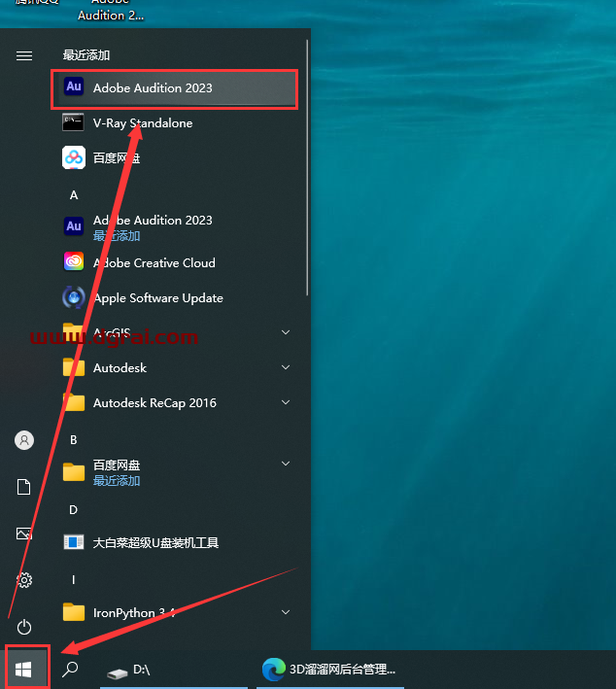Click V-Ray Standalone label text
This screenshot has width=616, height=689.
143,123
